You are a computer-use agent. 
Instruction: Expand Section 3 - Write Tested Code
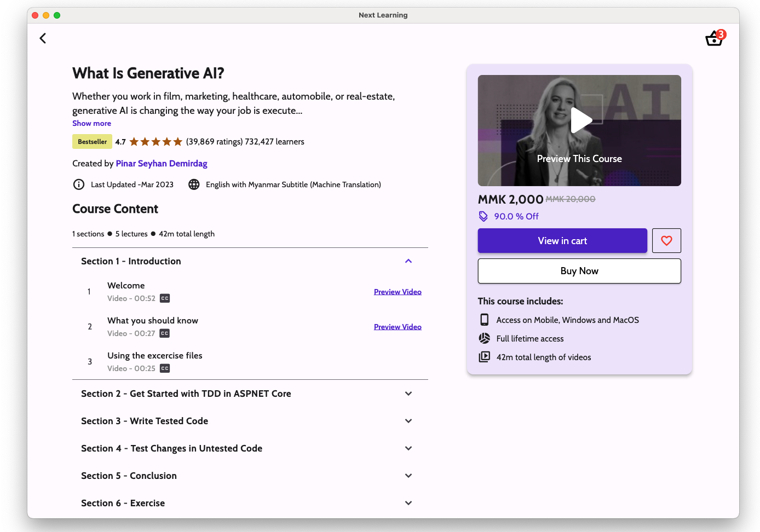pyautogui.click(x=408, y=421)
